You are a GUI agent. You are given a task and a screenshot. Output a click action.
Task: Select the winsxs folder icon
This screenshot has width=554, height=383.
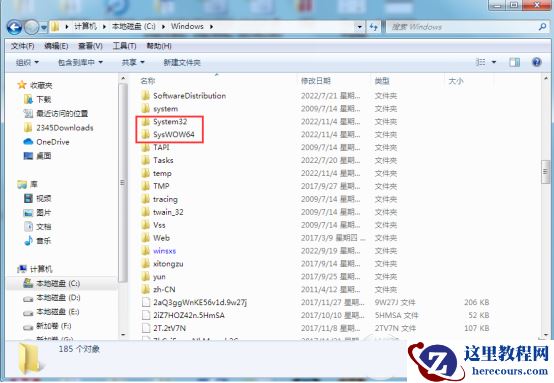[145, 251]
